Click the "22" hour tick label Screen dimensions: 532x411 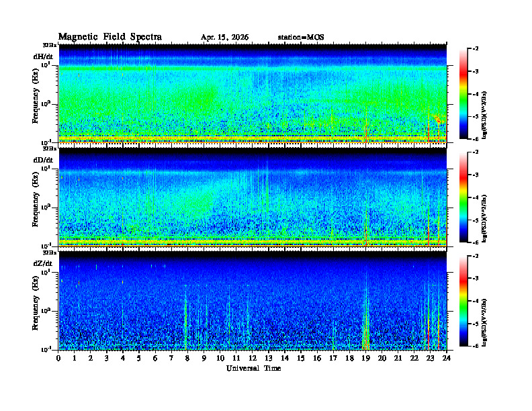414,358
